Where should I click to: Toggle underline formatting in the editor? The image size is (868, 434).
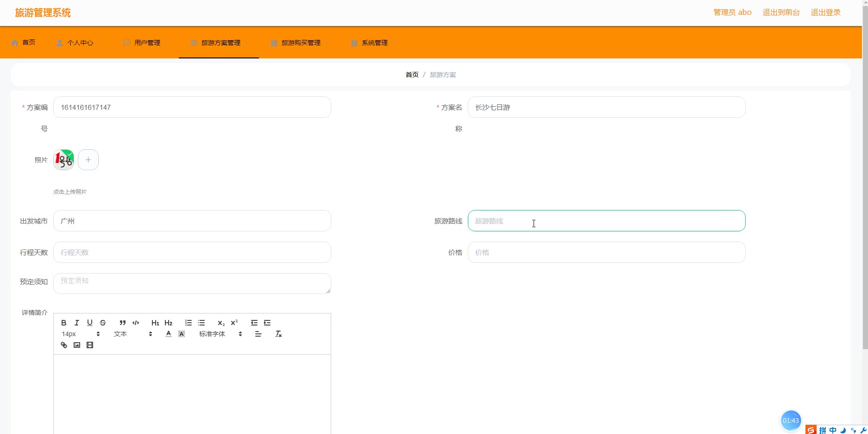(90, 323)
